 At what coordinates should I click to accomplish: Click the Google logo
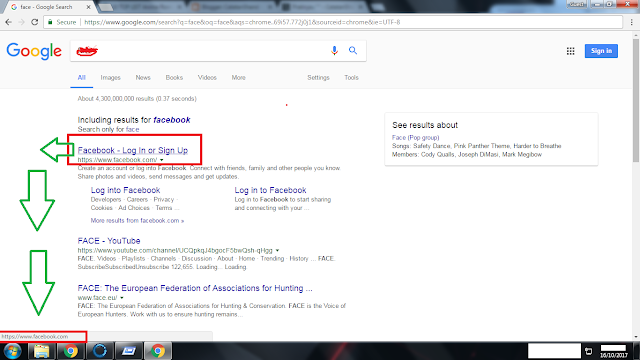(34, 51)
